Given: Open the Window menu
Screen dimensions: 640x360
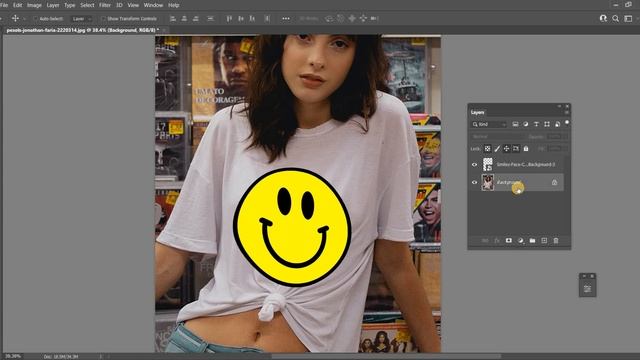Looking at the screenshot, I should pyautogui.click(x=153, y=5).
